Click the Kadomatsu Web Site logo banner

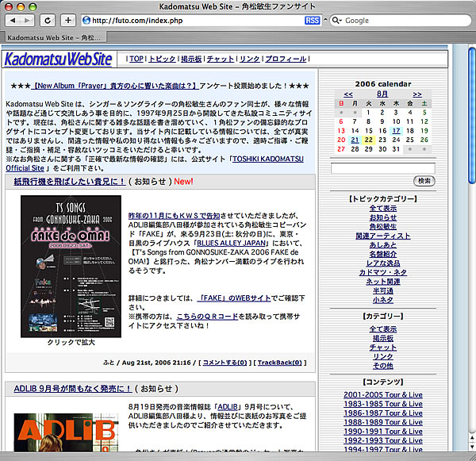click(x=59, y=59)
